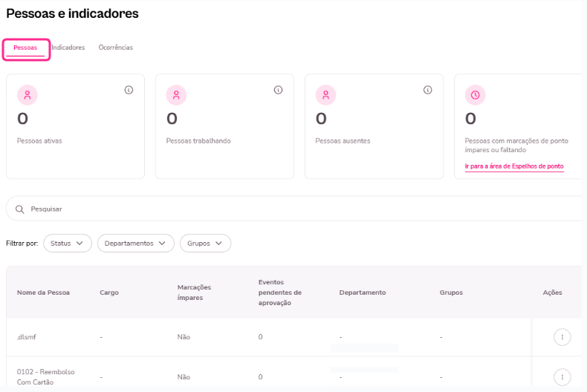Image resolution: width=587 pixels, height=392 pixels.
Task: Click the Pessoas trabalhando person icon
Action: pos(177,95)
